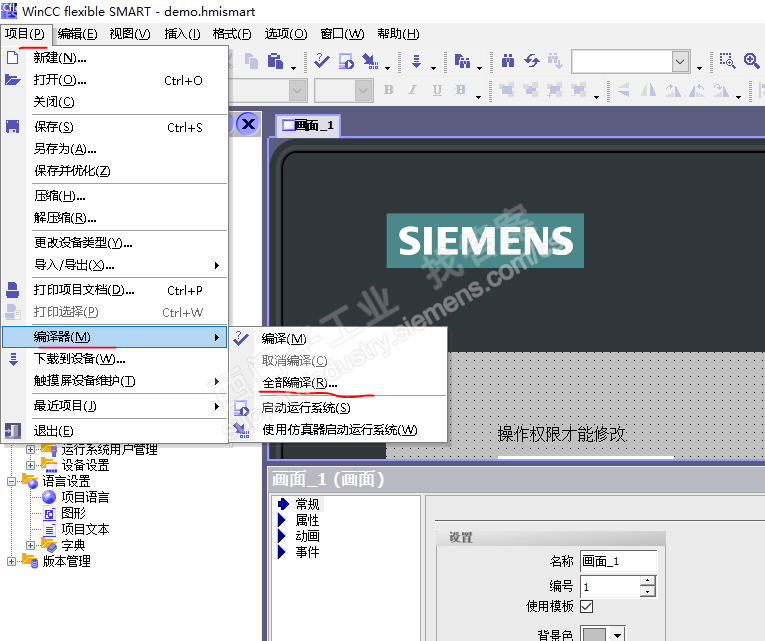Click the zoom selection marquee icon
The image size is (765, 641).
click(727, 61)
